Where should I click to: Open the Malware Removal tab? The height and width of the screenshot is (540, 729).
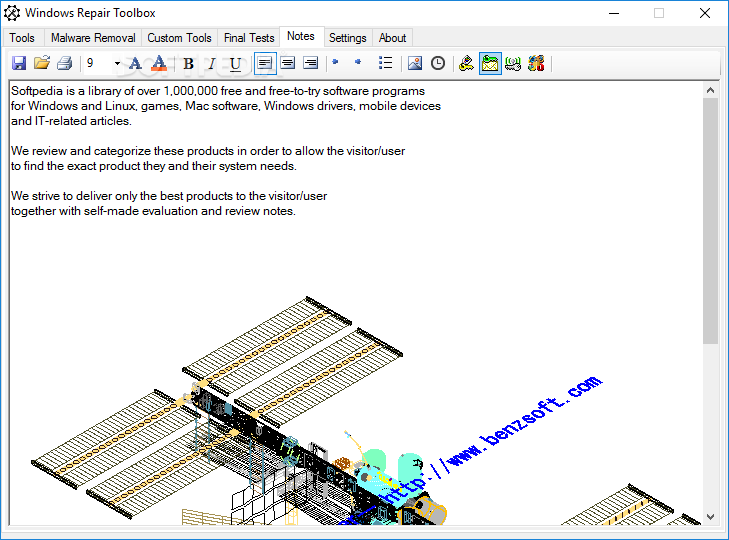(93, 38)
